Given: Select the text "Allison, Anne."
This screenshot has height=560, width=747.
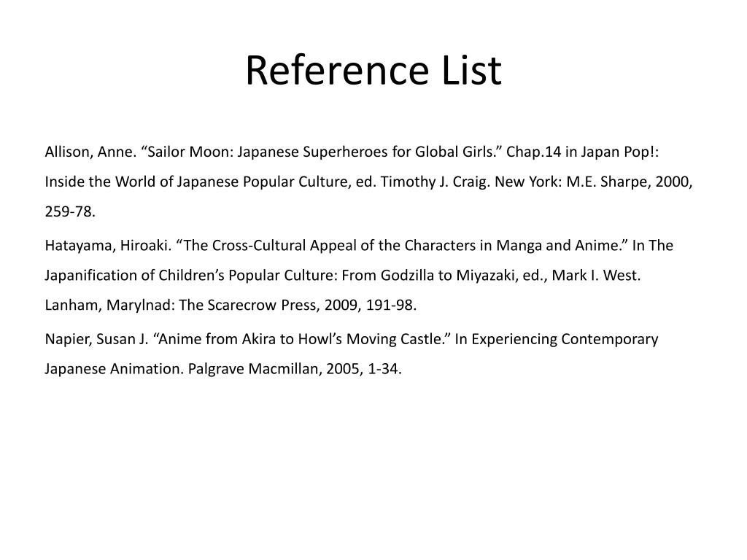Looking at the screenshot, I should (x=90, y=152).
